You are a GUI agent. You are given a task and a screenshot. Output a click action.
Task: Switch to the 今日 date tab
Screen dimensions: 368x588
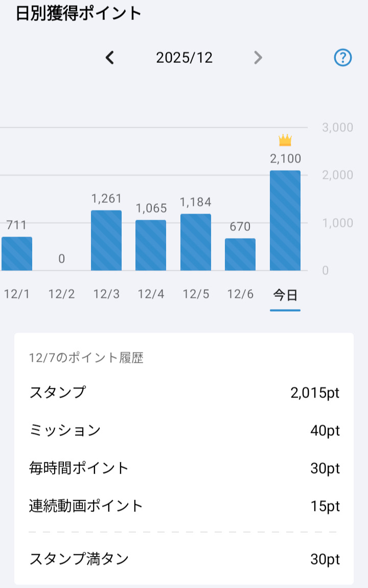(x=285, y=295)
